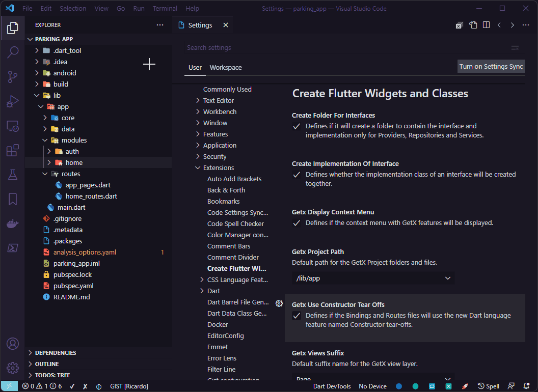Open the Explorer view in activity bar

pos(12,28)
